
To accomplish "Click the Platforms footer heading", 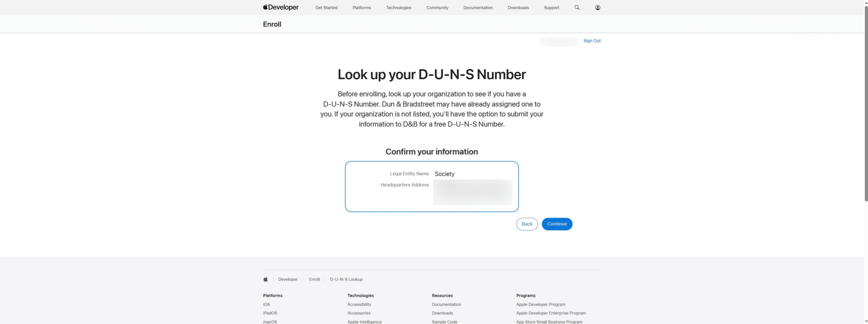I will click(x=273, y=295).
